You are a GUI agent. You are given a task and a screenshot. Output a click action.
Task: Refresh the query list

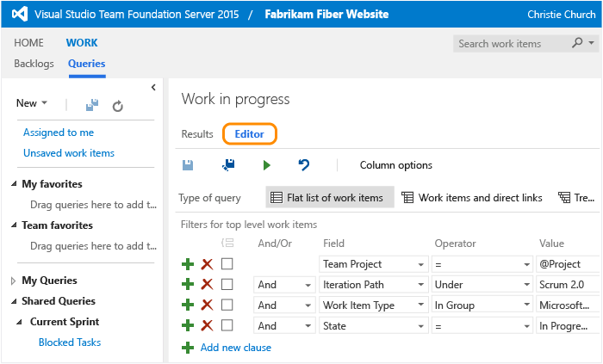click(x=118, y=106)
